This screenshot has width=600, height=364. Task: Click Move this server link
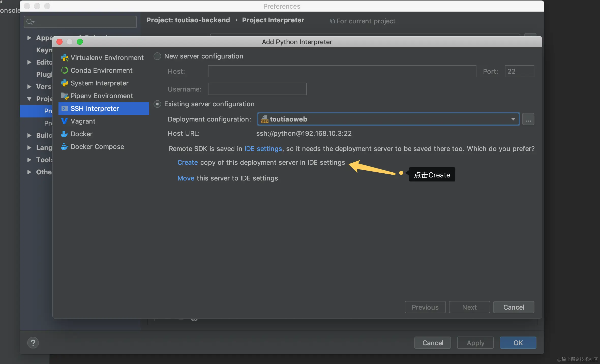pyautogui.click(x=186, y=178)
